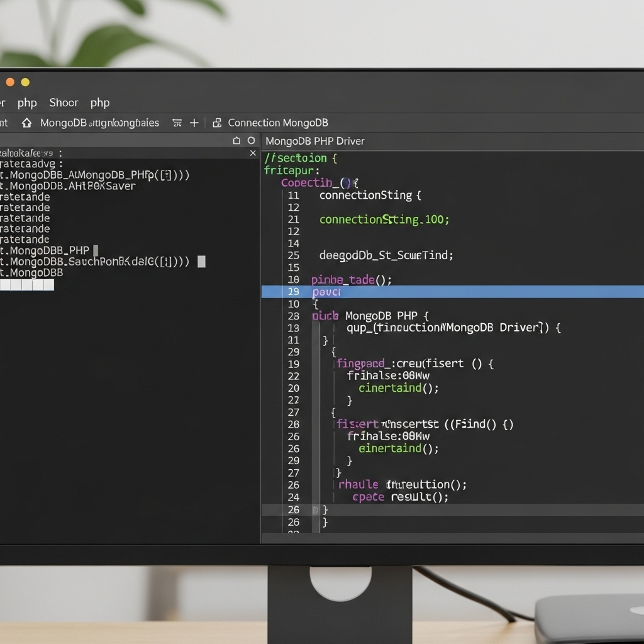644x644 pixels.
Task: Click the code line ending "MongoDB Driver]) {"
Action: point(454,328)
